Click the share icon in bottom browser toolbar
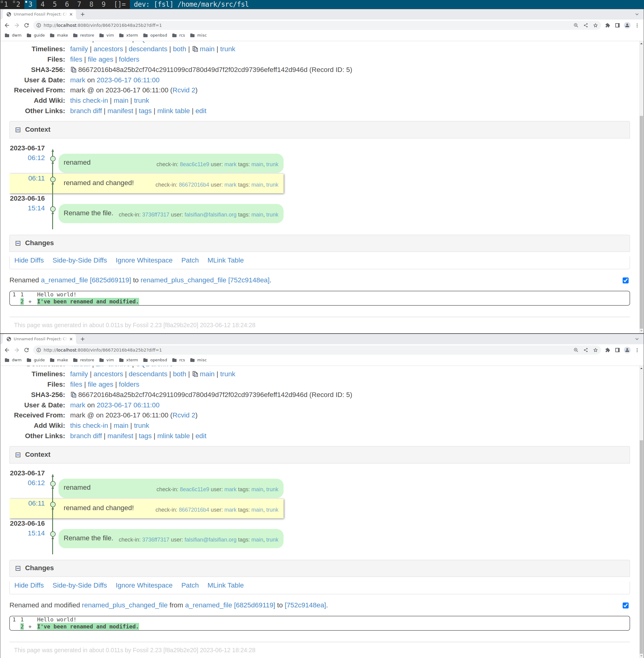 (x=585, y=350)
